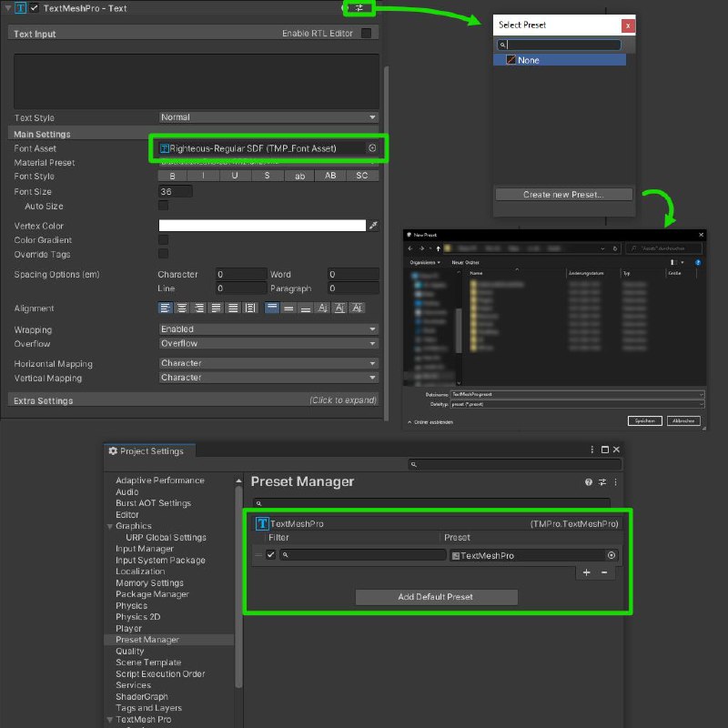Expand the Extra Settings section

tap(193, 400)
